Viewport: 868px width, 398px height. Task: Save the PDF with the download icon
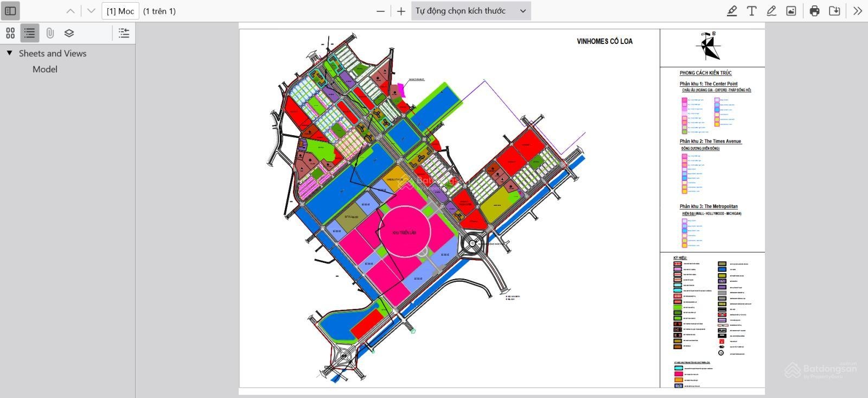point(834,11)
